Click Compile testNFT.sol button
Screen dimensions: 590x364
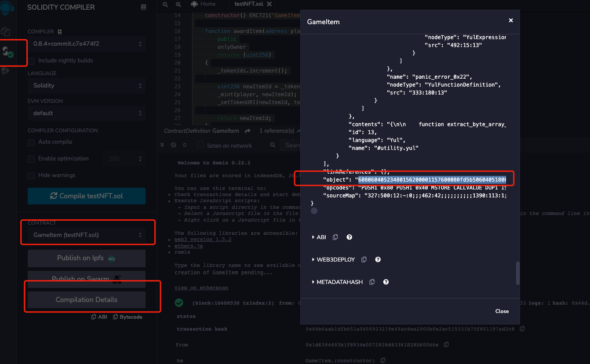pyautogui.click(x=87, y=196)
